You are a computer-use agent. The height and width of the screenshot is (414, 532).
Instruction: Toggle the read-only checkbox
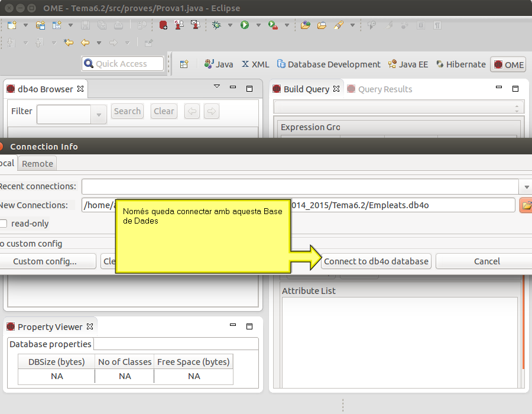(x=4, y=224)
